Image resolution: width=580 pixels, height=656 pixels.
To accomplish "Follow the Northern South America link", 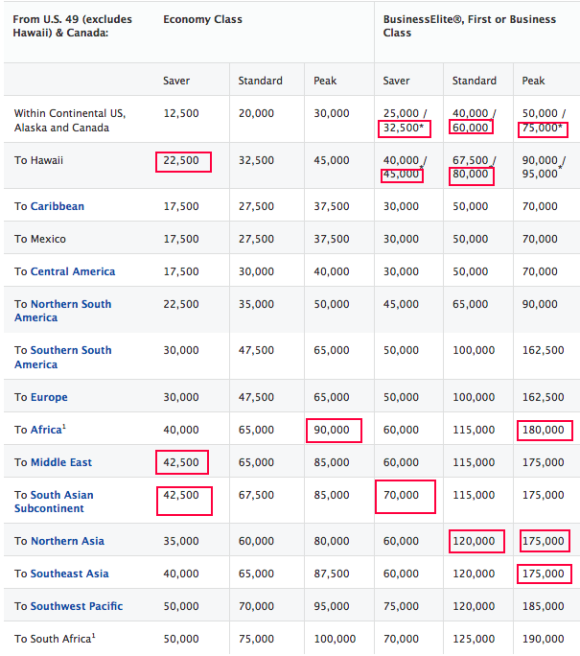I will 63,311.
